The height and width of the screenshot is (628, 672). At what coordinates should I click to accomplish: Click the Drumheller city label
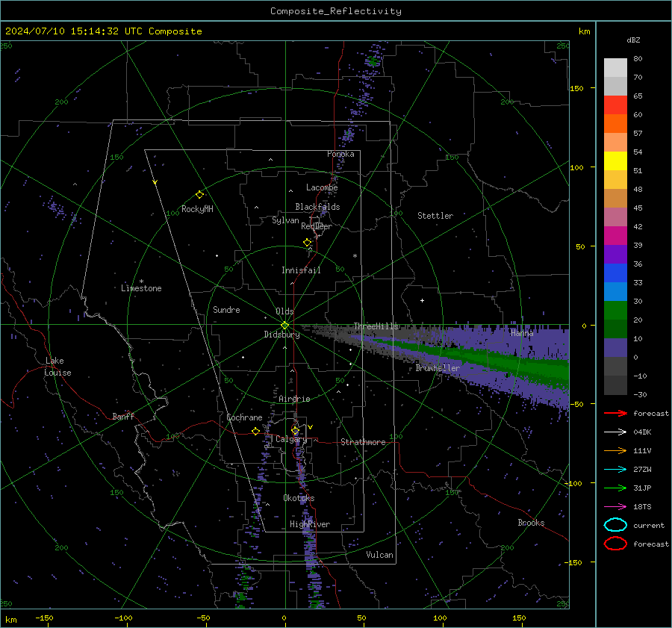point(438,368)
